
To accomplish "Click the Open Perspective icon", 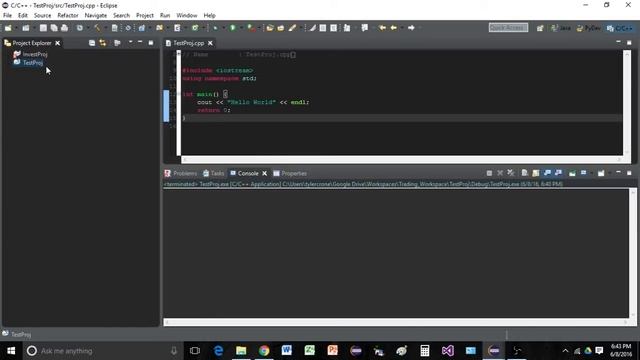I will click(540, 28).
